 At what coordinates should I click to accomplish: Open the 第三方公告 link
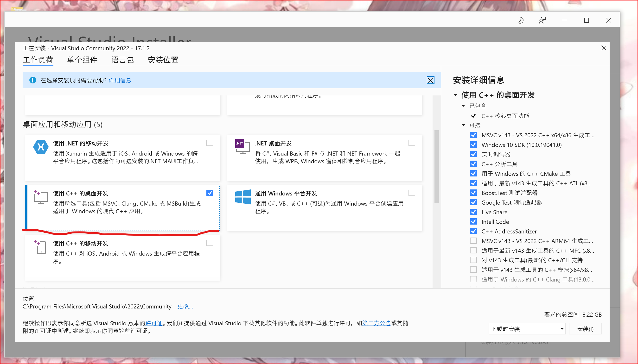click(x=376, y=323)
